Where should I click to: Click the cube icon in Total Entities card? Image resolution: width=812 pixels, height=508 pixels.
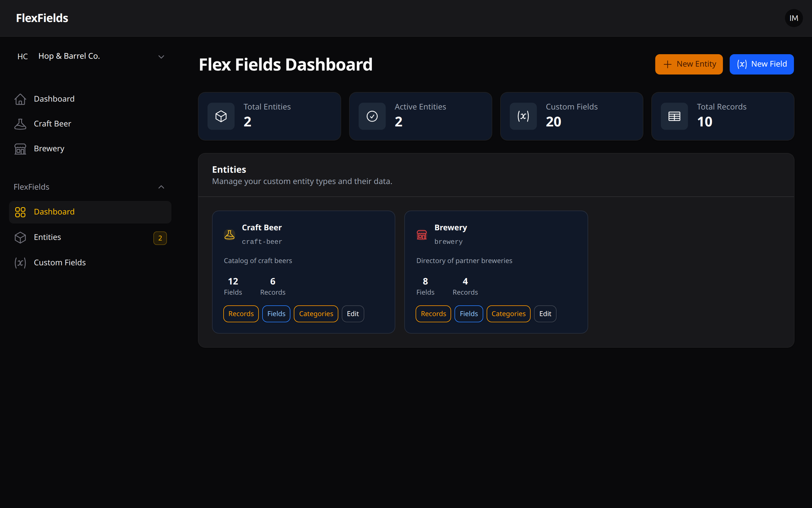221,116
